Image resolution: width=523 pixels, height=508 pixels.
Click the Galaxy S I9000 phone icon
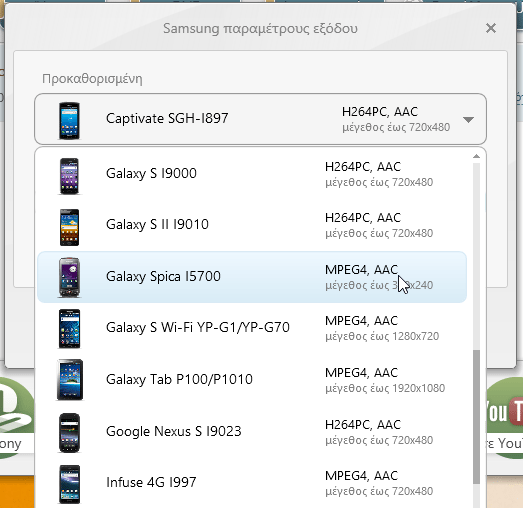click(69, 176)
